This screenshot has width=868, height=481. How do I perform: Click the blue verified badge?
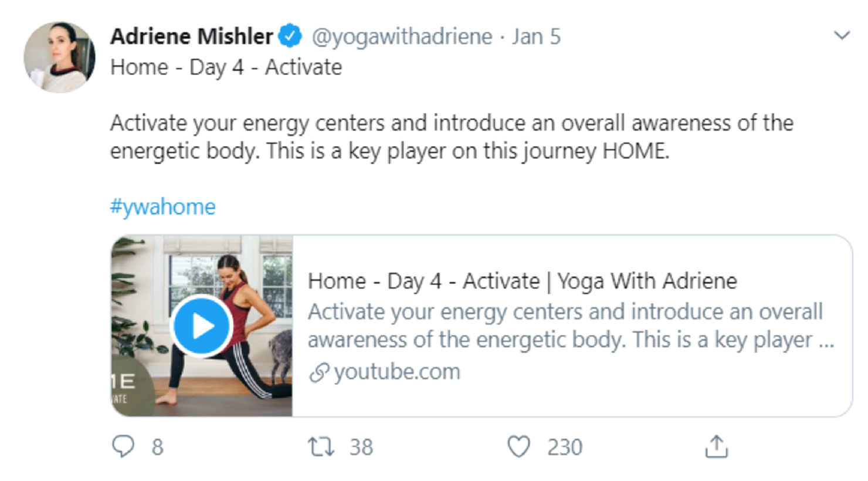click(x=290, y=36)
